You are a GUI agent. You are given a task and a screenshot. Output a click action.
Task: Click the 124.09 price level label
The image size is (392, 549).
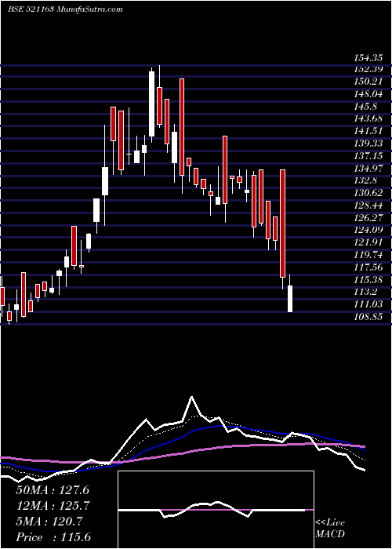click(x=367, y=231)
